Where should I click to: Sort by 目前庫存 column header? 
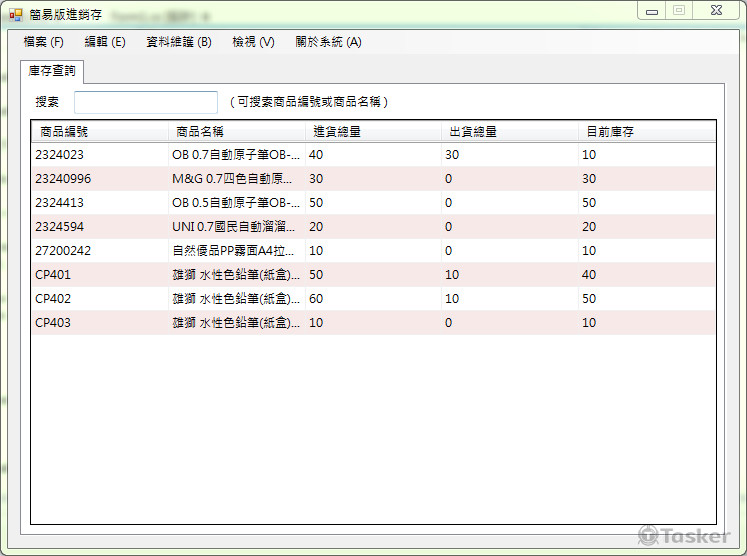click(x=645, y=132)
